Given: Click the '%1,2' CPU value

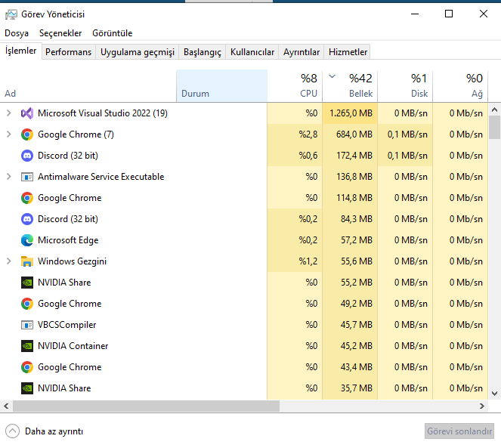Looking at the screenshot, I should pos(308,261).
